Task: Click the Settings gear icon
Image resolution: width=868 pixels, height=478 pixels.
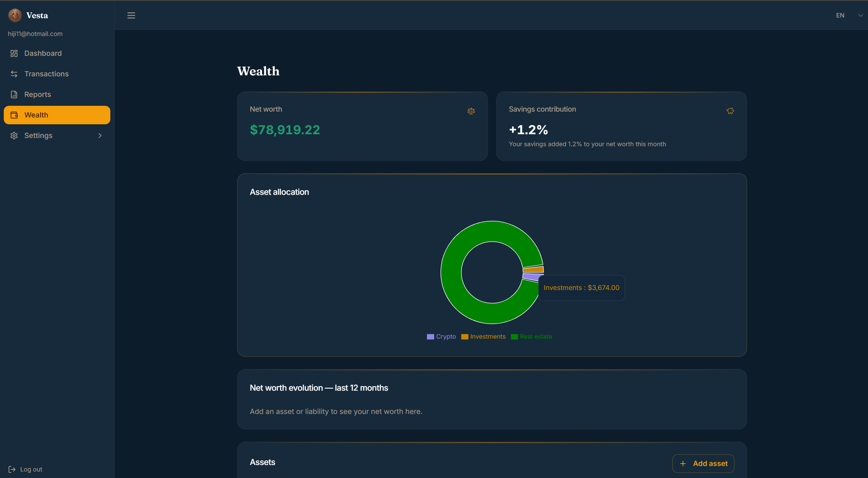Action: (14, 136)
